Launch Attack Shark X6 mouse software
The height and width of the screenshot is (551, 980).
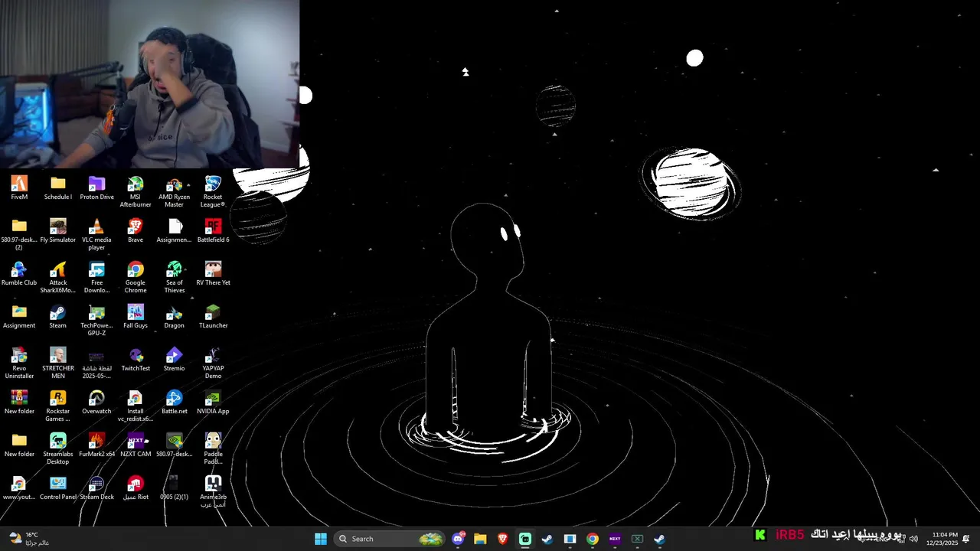(x=58, y=278)
